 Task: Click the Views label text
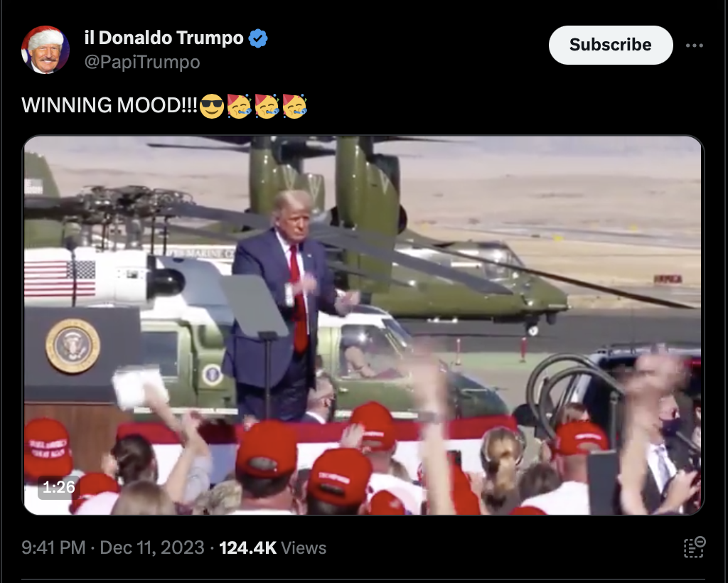(304, 547)
